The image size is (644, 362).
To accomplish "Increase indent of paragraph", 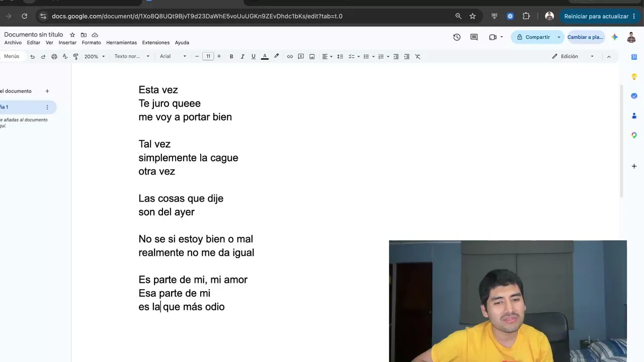I will click(407, 57).
